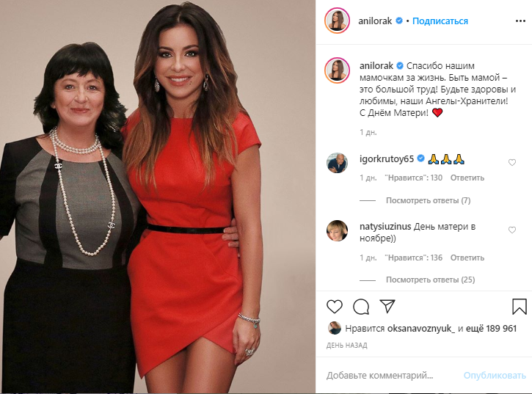Reply to natysiuzinus via 'Ответить'

467,258
